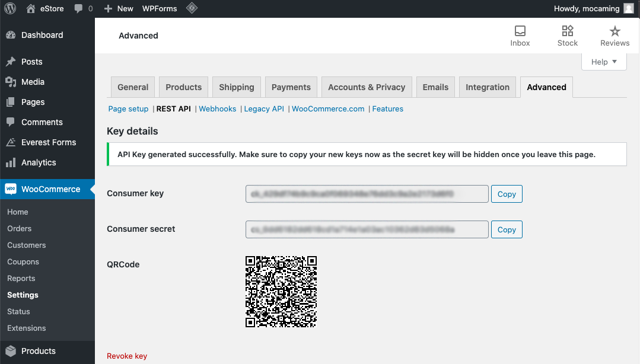Open the Legacy API link

click(x=264, y=109)
